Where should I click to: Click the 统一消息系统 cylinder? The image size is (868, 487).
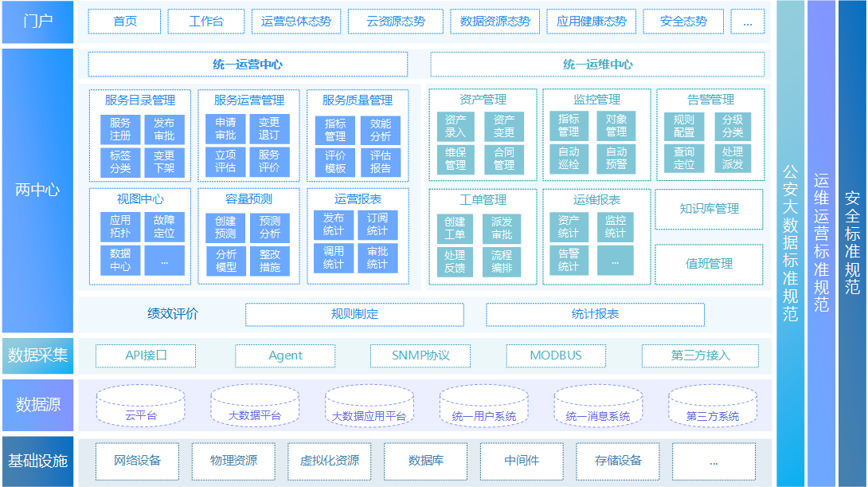click(597, 406)
